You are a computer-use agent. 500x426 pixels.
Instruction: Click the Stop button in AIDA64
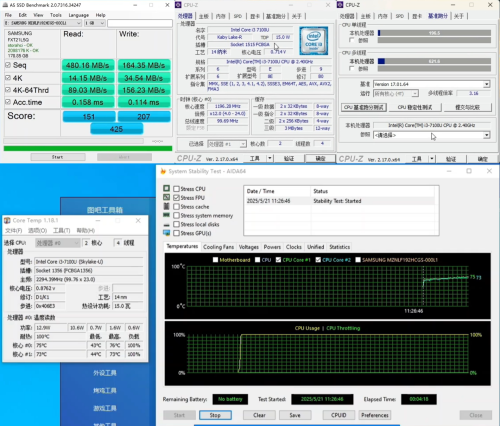pos(215,415)
